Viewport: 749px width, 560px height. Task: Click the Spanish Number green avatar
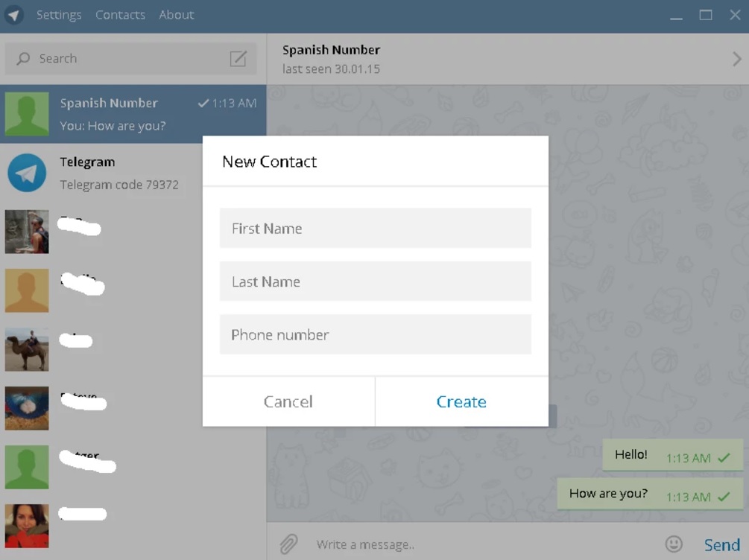coord(27,114)
